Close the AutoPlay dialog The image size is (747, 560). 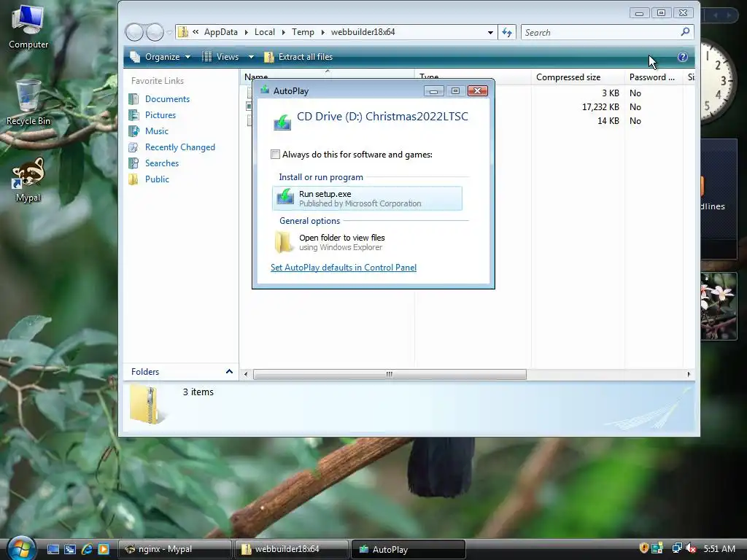coord(477,91)
